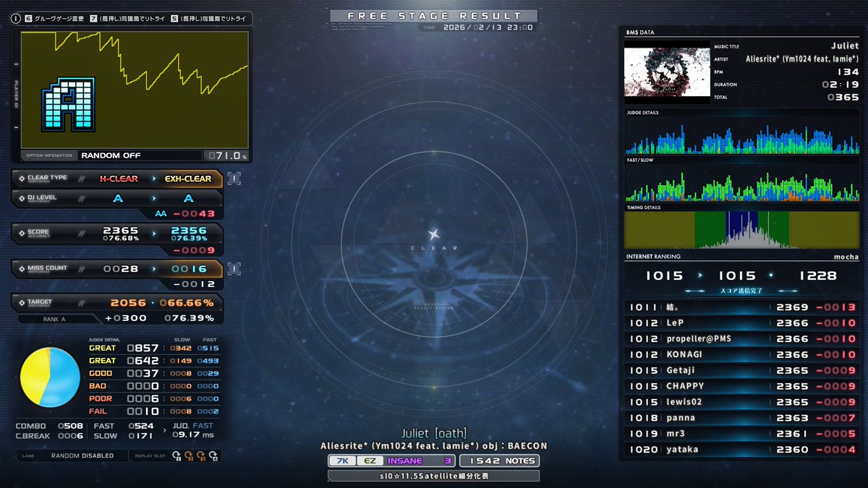The width and height of the screenshot is (868, 488).
Task: Select ranking row for player mr3
Action: [x=741, y=434]
